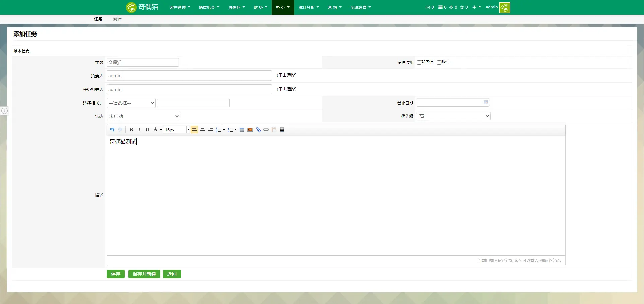Click the 保存并新建 button

(144, 274)
